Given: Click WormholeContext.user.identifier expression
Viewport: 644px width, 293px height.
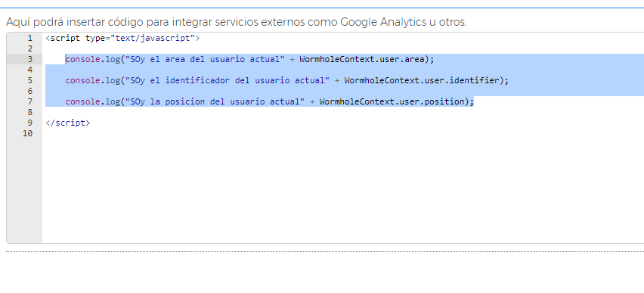Looking at the screenshot, I should 422,81.
